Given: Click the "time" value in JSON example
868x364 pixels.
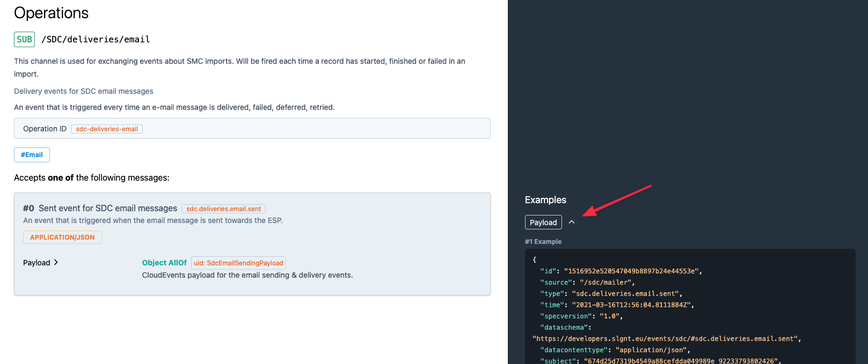Looking at the screenshot, I should click(x=631, y=305).
